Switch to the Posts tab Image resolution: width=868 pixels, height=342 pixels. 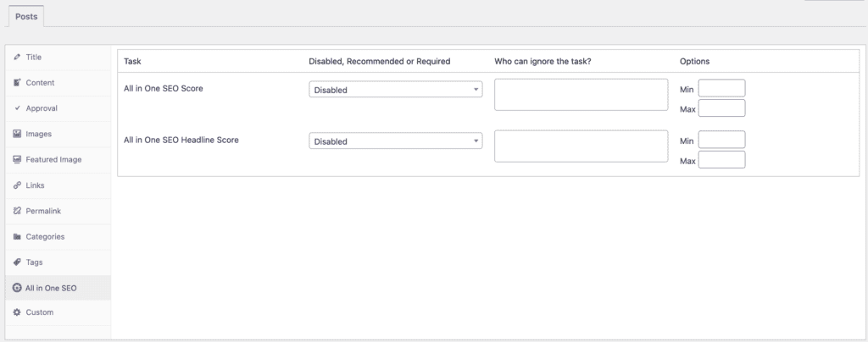[x=26, y=17]
